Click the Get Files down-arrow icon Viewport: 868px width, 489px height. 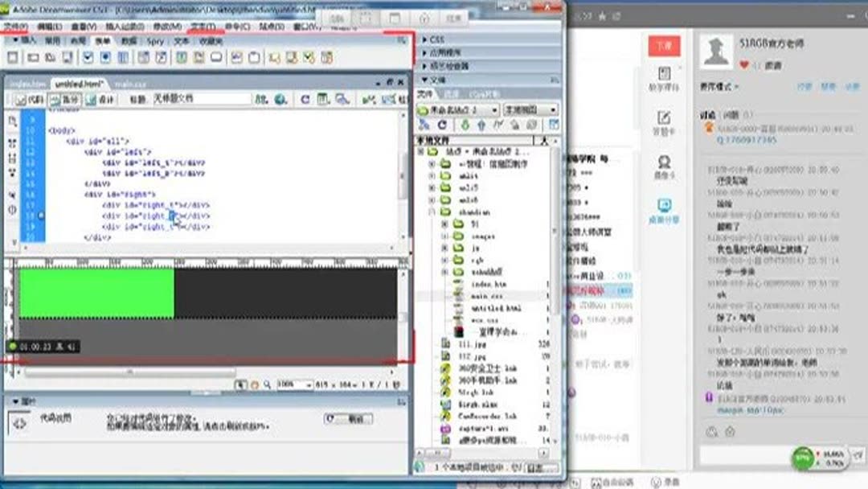[466, 123]
